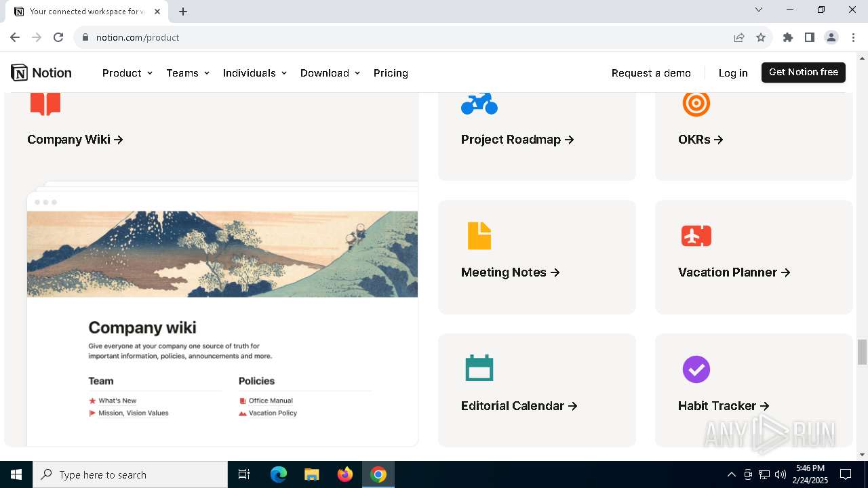Open Task View on the taskbar
Viewport: 868px width, 488px height.
tap(244, 474)
